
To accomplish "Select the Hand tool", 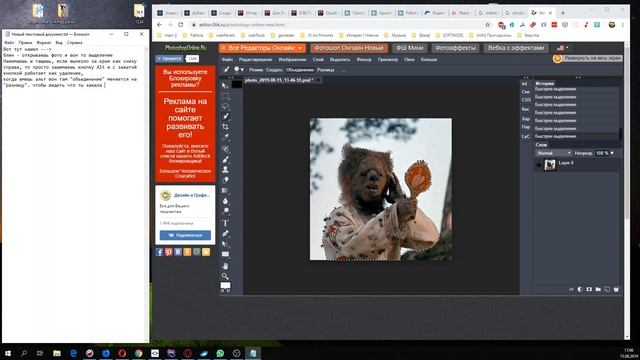I will click(225, 266).
